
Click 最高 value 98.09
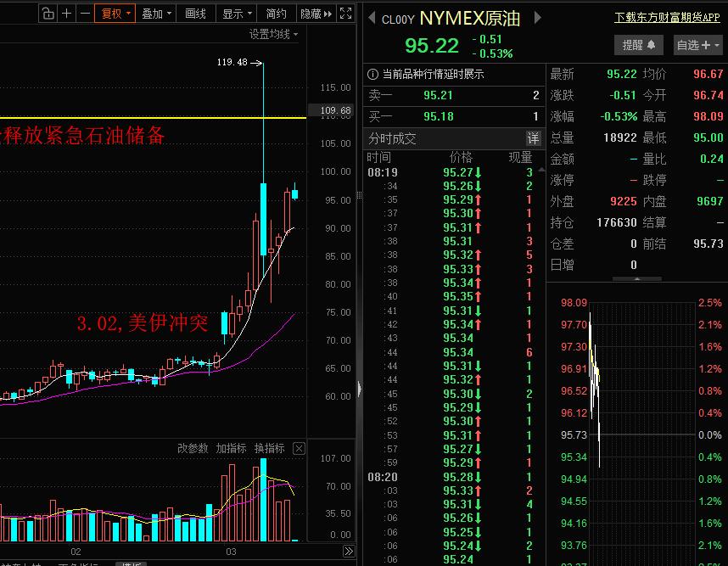coord(708,116)
